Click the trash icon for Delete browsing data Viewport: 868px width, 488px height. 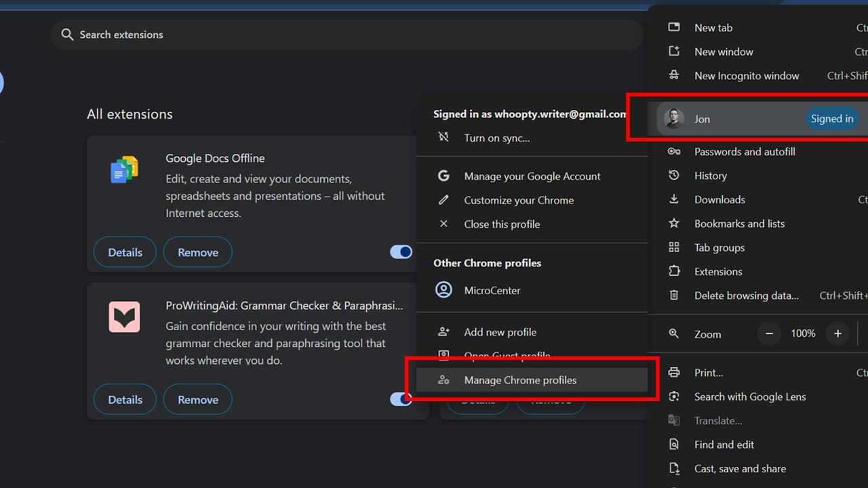pyautogui.click(x=674, y=296)
